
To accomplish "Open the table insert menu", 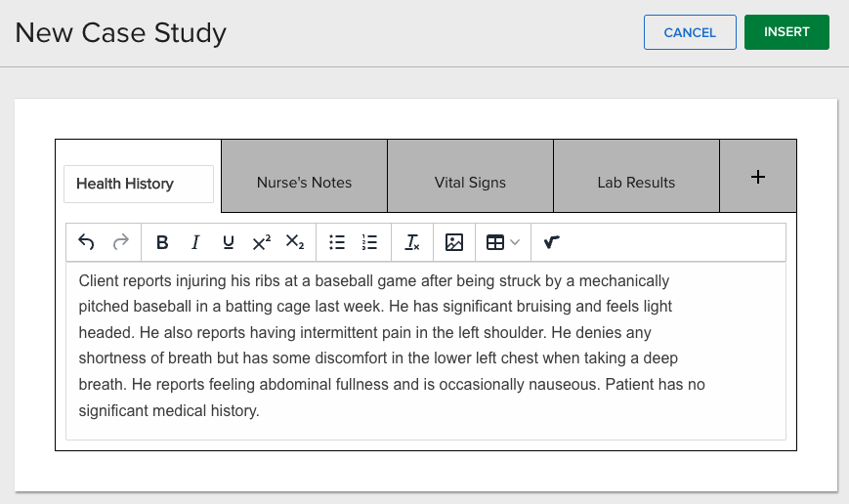I will pyautogui.click(x=495, y=242).
